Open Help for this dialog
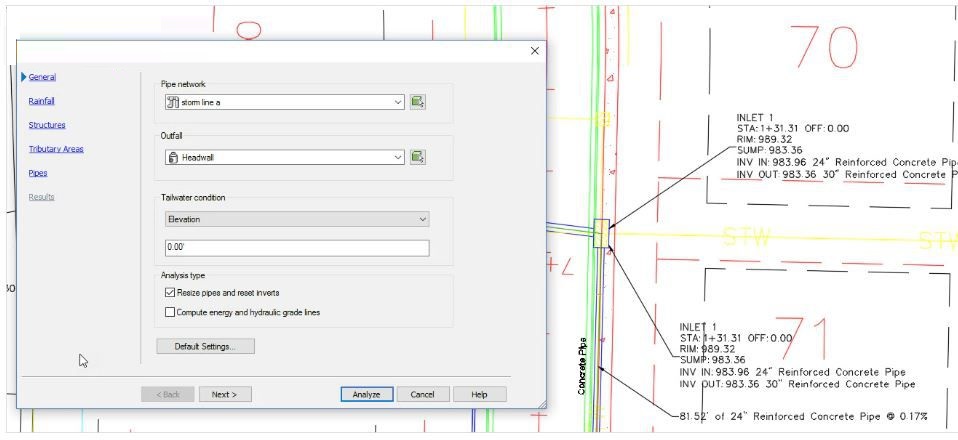 pos(480,394)
